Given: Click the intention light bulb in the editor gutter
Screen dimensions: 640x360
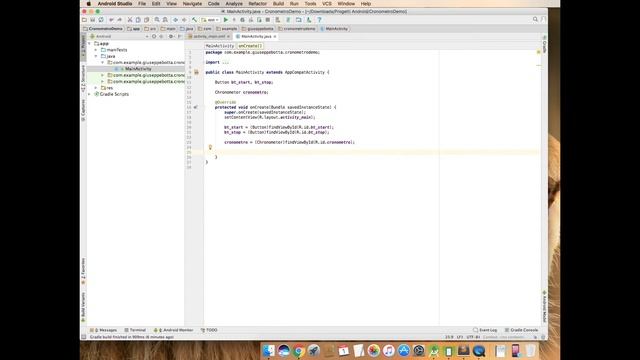Looking at the screenshot, I should [x=210, y=147].
